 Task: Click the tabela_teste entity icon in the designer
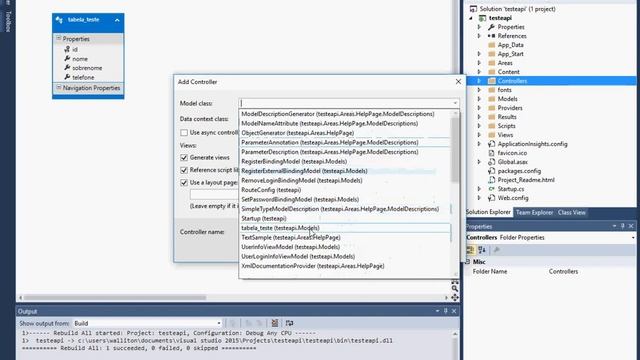59,20
